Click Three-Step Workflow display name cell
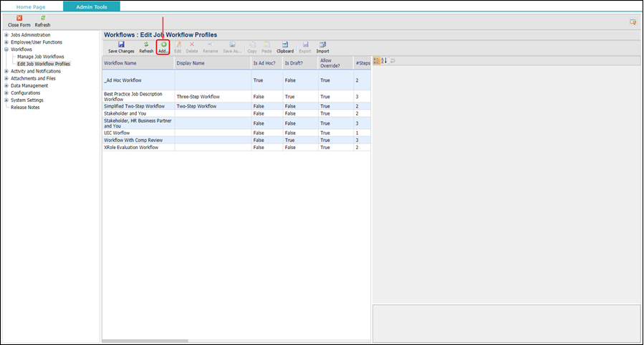This screenshot has width=644, height=345. click(213, 97)
